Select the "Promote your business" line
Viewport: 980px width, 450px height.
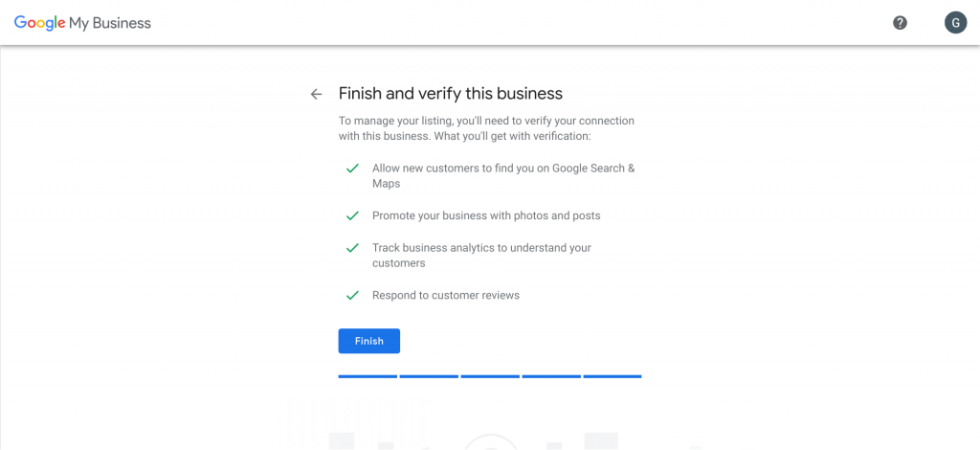click(486, 215)
